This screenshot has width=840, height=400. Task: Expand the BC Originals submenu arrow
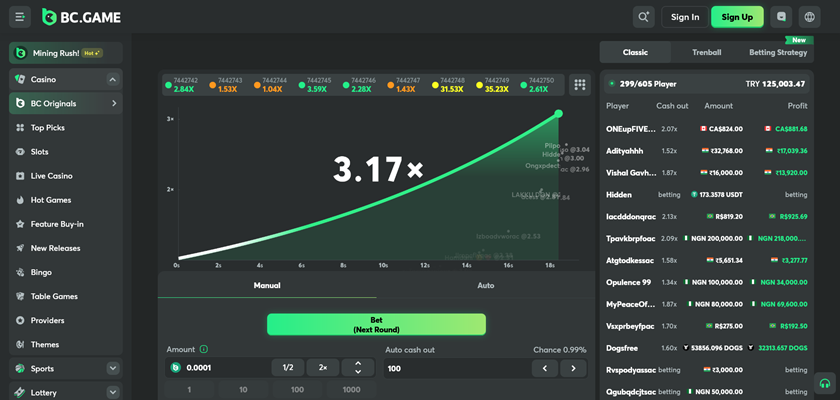tap(114, 103)
